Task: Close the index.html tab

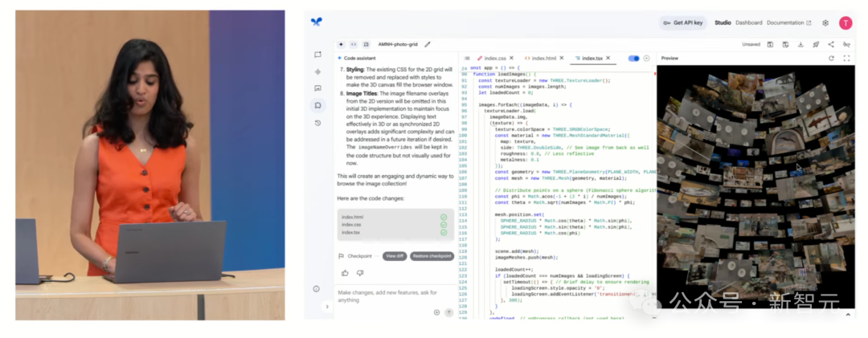Action: 561,58
